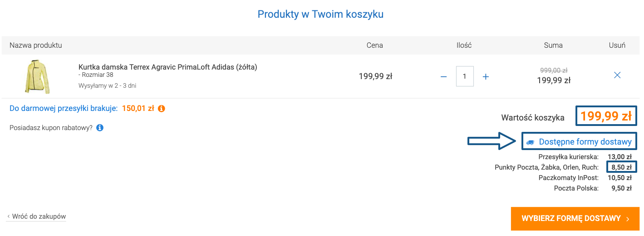
Task: Click the Przesyłka kurierska delivery option
Action: (x=568, y=157)
